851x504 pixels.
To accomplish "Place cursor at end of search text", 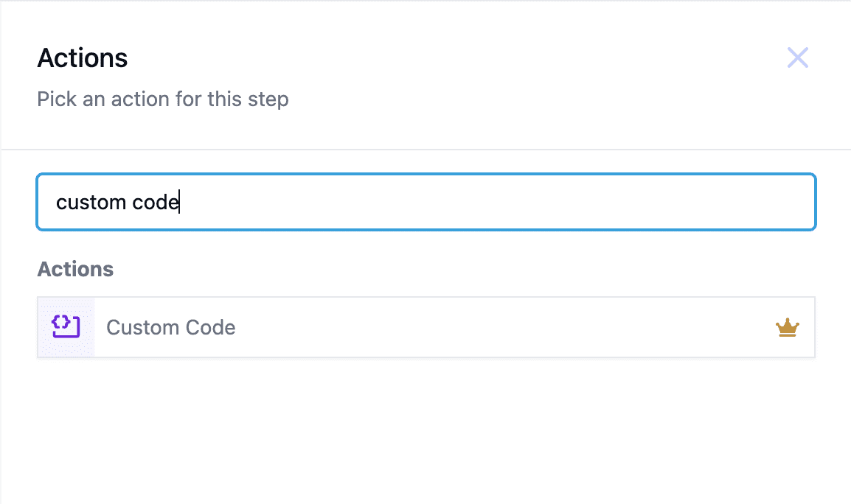I will pyautogui.click(x=179, y=203).
